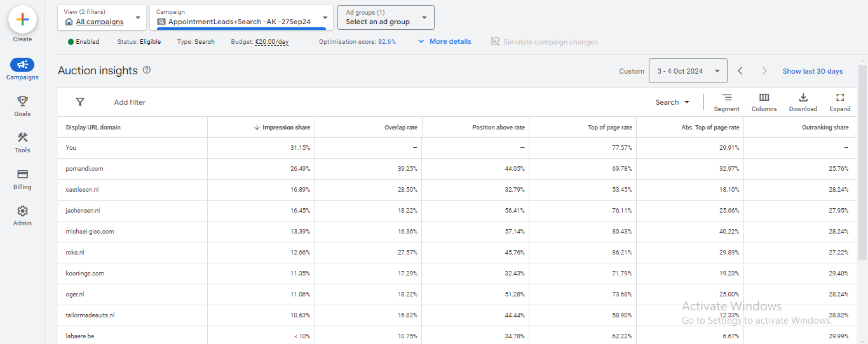Image resolution: width=868 pixels, height=344 pixels.
Task: Open the Tools section
Action: point(22,138)
